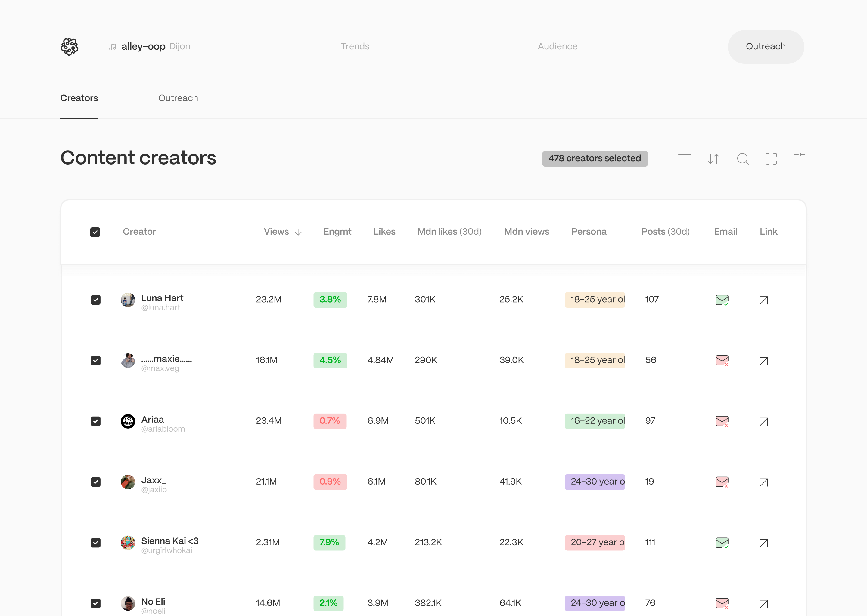Open search with the magnifier icon
Image resolution: width=867 pixels, height=616 pixels.
click(x=742, y=159)
